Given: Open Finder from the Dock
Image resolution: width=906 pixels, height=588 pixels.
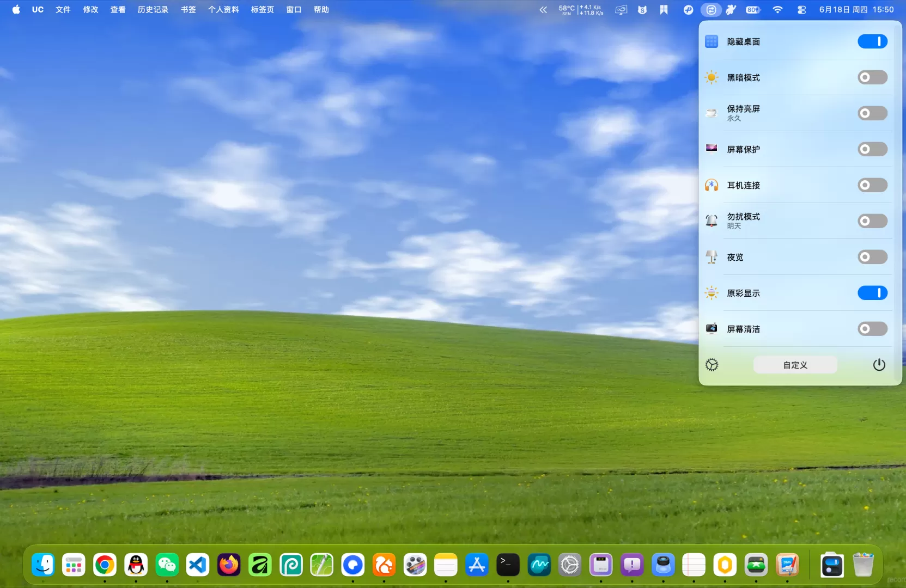Looking at the screenshot, I should pyautogui.click(x=42, y=565).
